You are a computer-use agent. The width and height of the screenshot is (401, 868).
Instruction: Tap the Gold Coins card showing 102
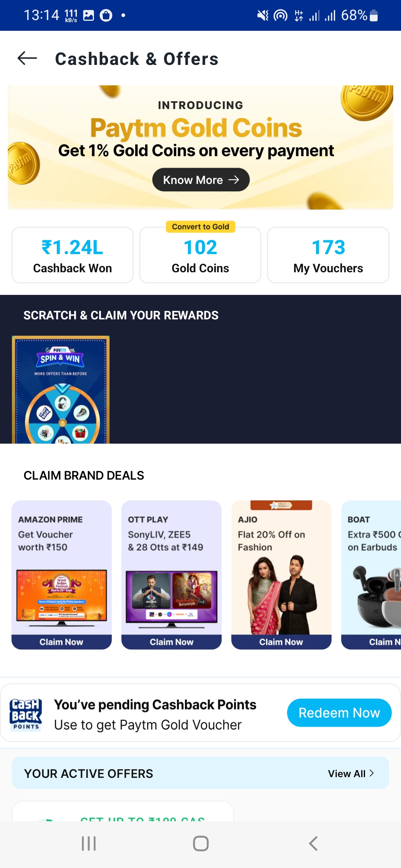[200, 256]
